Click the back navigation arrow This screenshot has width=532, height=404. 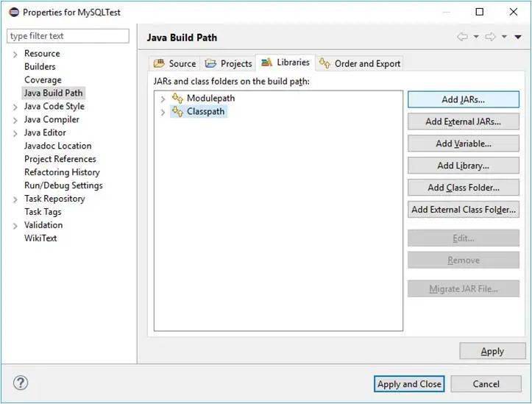(x=462, y=37)
